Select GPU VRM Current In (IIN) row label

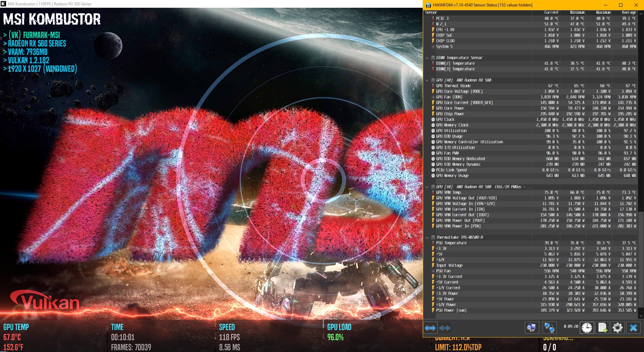pyautogui.click(x=460, y=209)
